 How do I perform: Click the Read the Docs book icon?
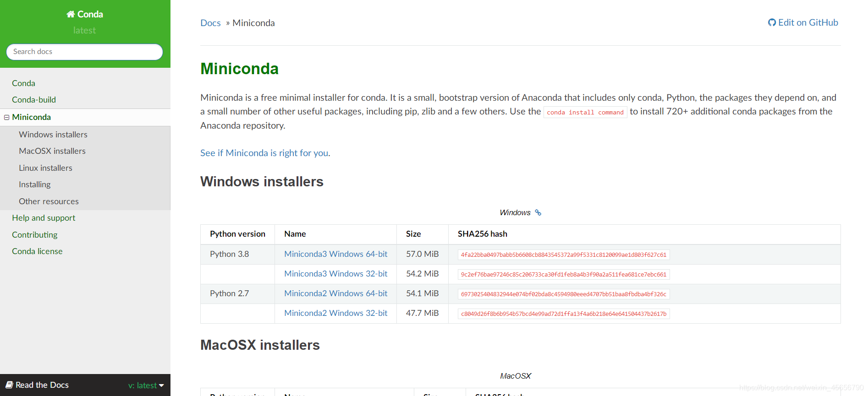[x=9, y=385]
